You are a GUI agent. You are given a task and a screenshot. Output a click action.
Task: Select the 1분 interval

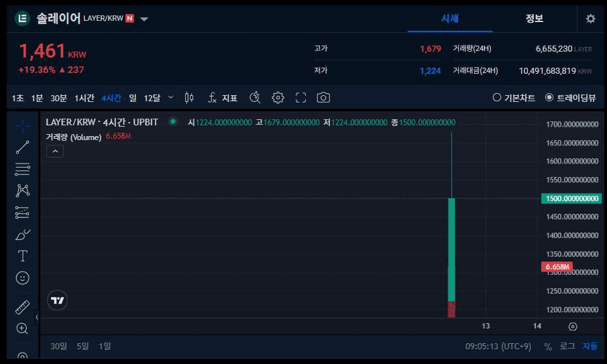37,99
